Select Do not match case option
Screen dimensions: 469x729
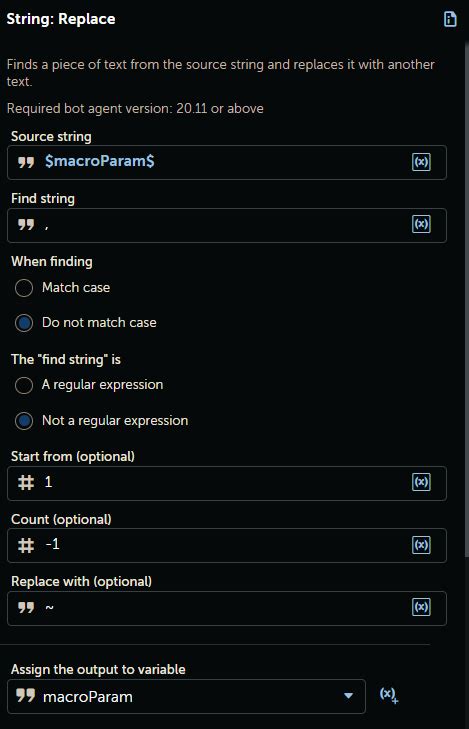click(24, 323)
